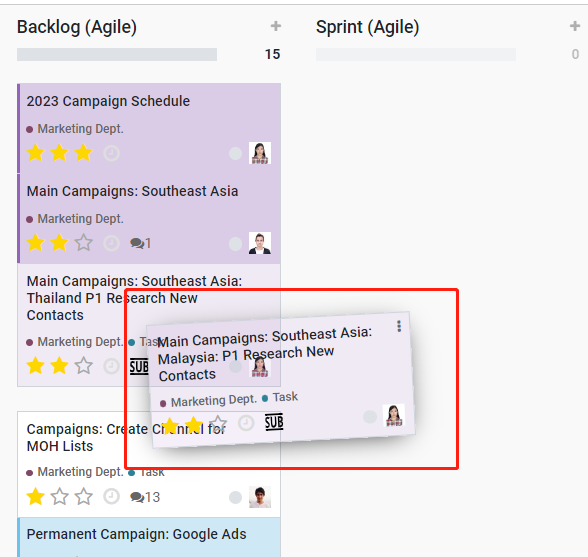Toggle status circle on MOH Lists card

(x=236, y=497)
